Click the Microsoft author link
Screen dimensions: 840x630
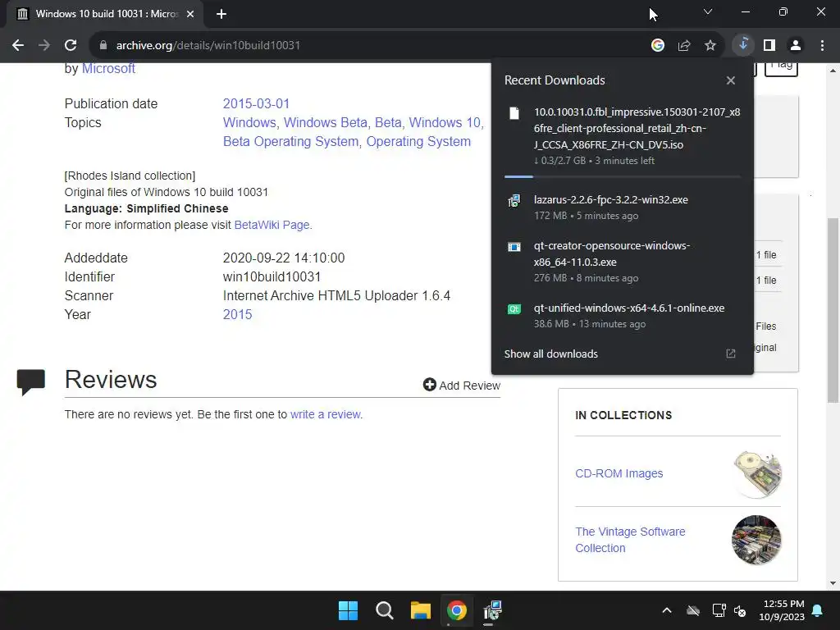pos(108,69)
